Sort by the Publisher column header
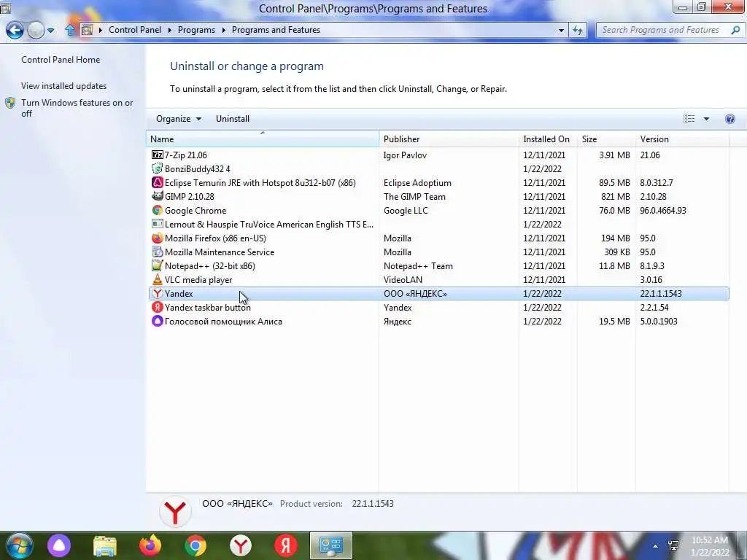Viewport: 747px width, 560px height. pos(449,139)
